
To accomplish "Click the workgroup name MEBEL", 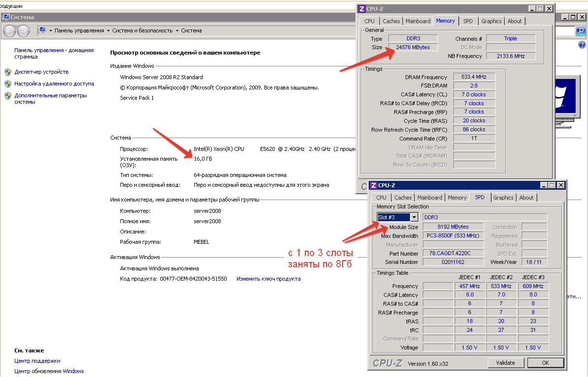I will (202, 242).
